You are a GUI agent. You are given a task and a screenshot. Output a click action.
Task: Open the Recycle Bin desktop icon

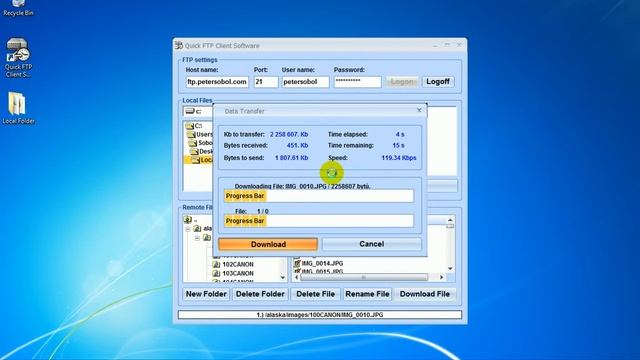(18, 7)
